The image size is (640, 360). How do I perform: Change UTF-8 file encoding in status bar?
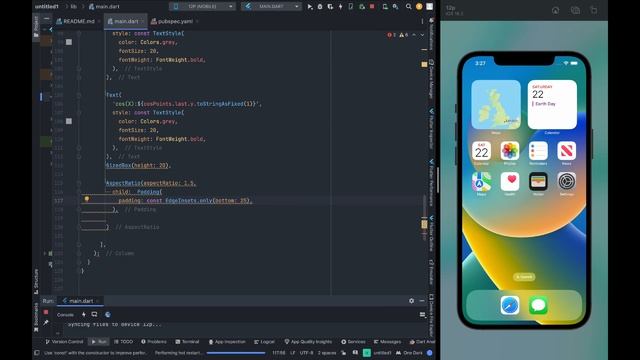307,353
